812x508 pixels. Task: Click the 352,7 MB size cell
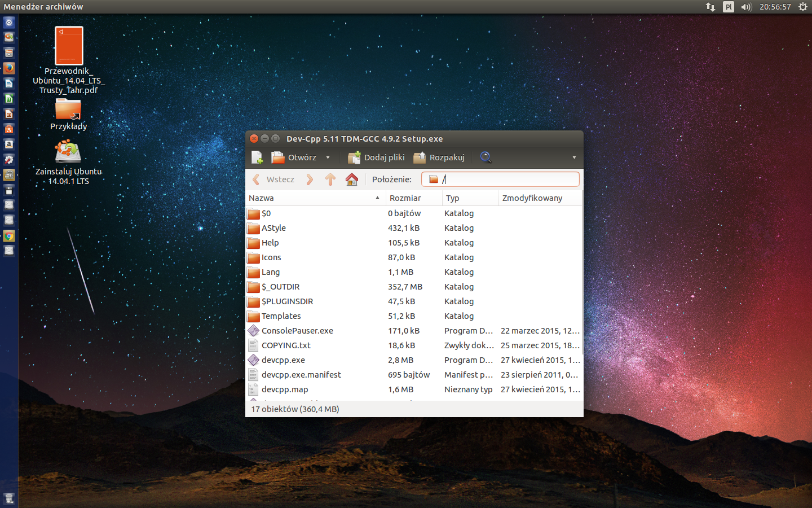(x=405, y=287)
